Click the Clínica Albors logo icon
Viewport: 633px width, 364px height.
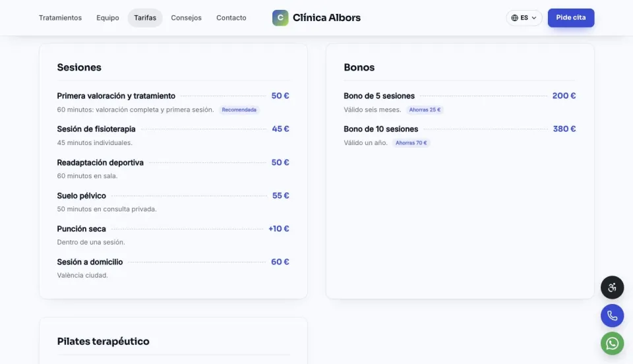pos(280,18)
